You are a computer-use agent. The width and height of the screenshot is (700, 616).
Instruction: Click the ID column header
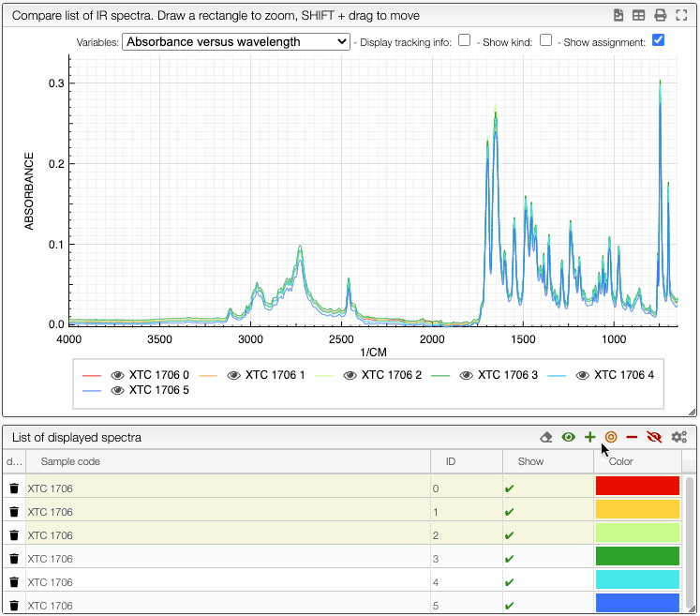click(x=467, y=461)
